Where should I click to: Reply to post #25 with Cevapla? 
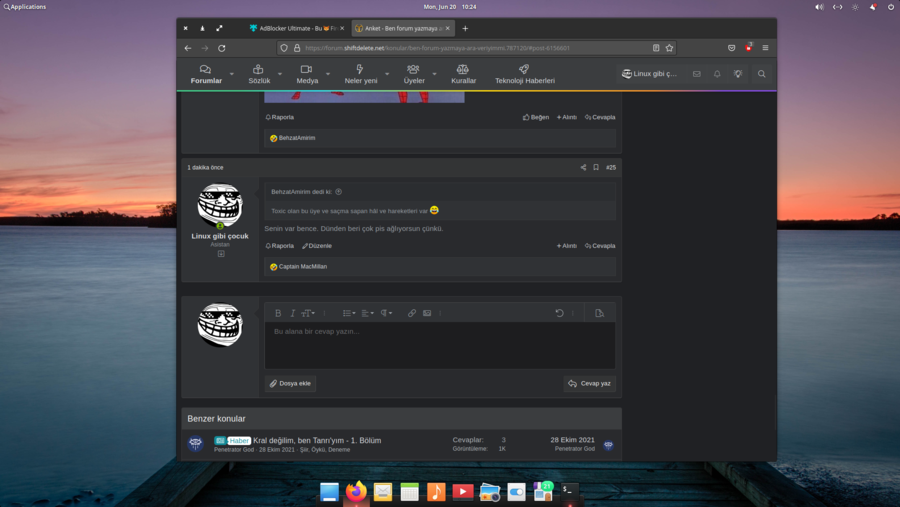600,246
